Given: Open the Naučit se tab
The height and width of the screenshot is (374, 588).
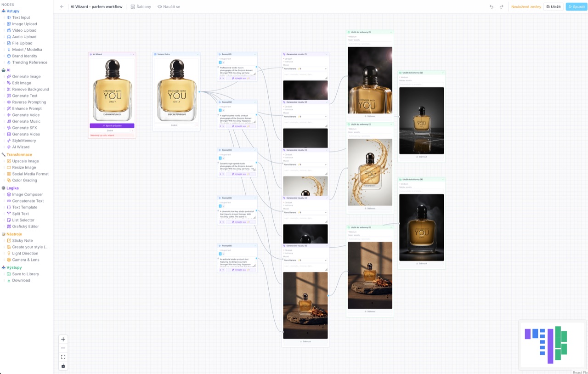Looking at the screenshot, I should [x=169, y=7].
